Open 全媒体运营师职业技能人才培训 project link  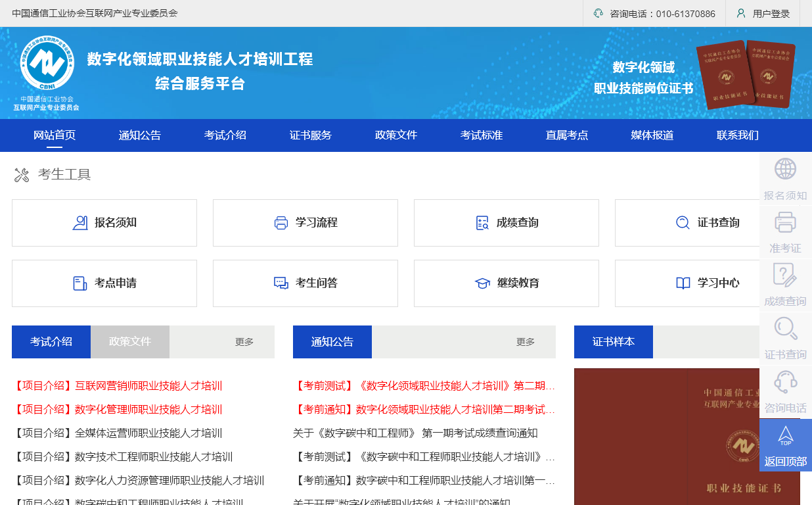pos(117,433)
